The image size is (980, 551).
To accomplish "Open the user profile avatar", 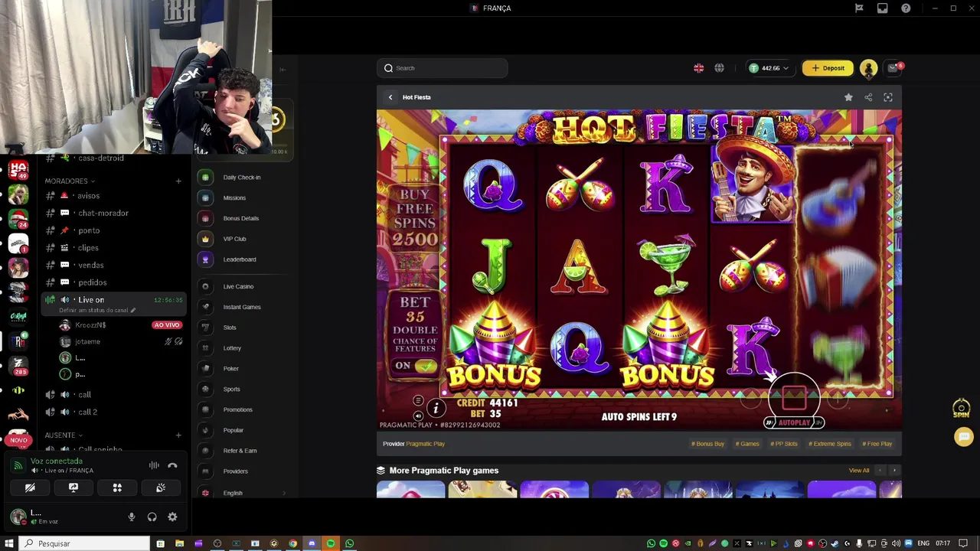I will click(x=868, y=68).
